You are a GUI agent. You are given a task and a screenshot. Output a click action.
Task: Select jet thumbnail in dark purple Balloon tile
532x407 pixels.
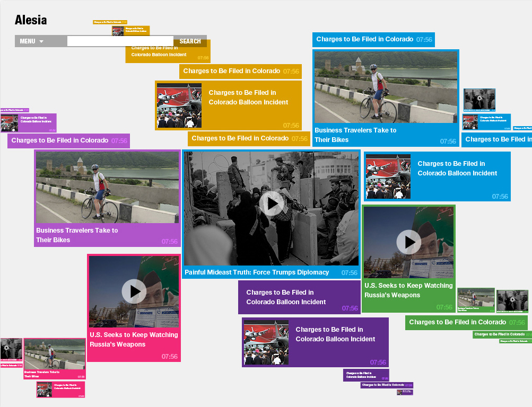pyautogui.click(x=266, y=342)
